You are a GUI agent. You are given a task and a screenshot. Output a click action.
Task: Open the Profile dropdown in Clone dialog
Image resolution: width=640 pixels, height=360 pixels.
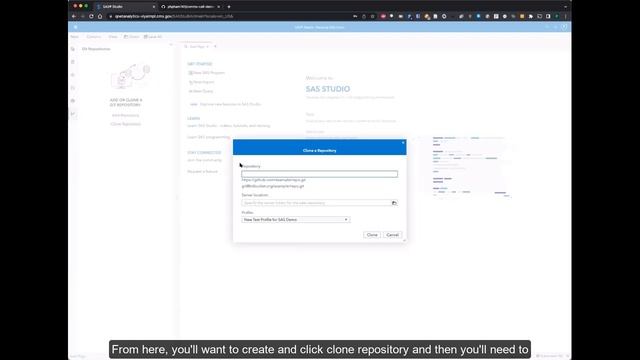click(x=296, y=220)
